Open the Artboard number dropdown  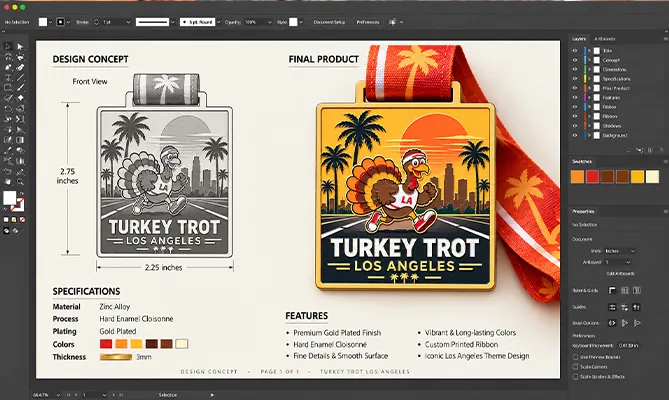(617, 262)
